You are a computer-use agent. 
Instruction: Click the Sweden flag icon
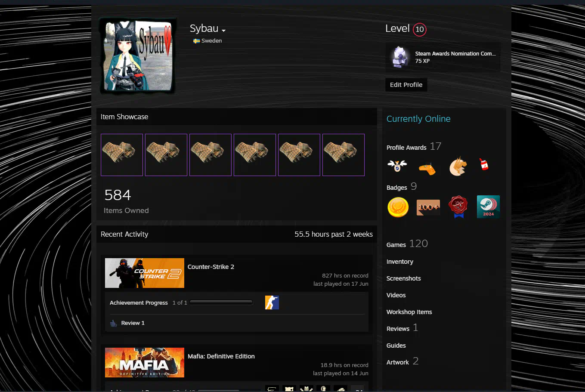point(196,41)
